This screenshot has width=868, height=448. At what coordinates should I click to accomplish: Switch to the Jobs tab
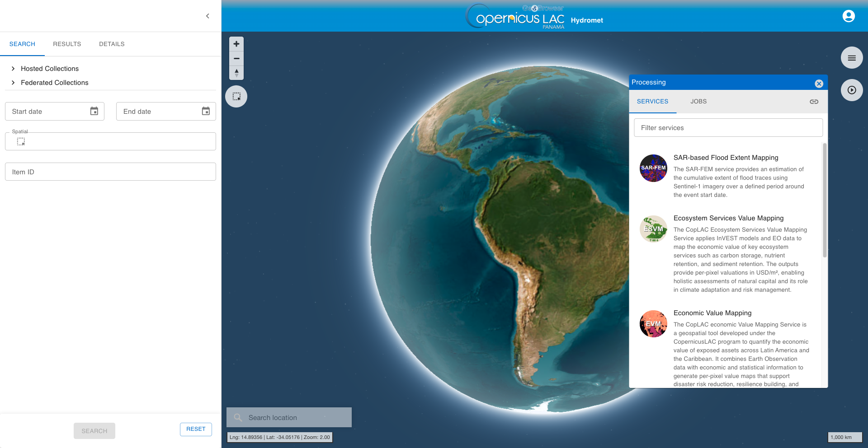coord(698,102)
